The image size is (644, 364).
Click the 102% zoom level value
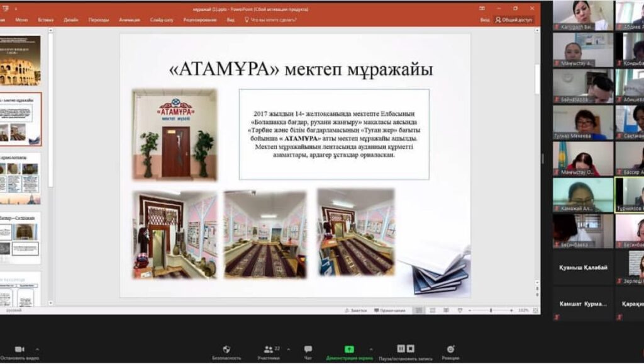(523, 310)
